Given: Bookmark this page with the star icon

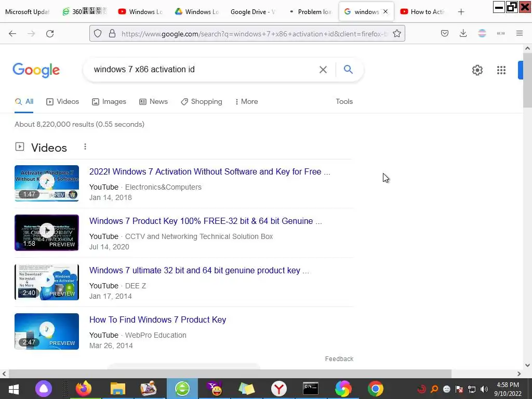Looking at the screenshot, I should [396, 33].
